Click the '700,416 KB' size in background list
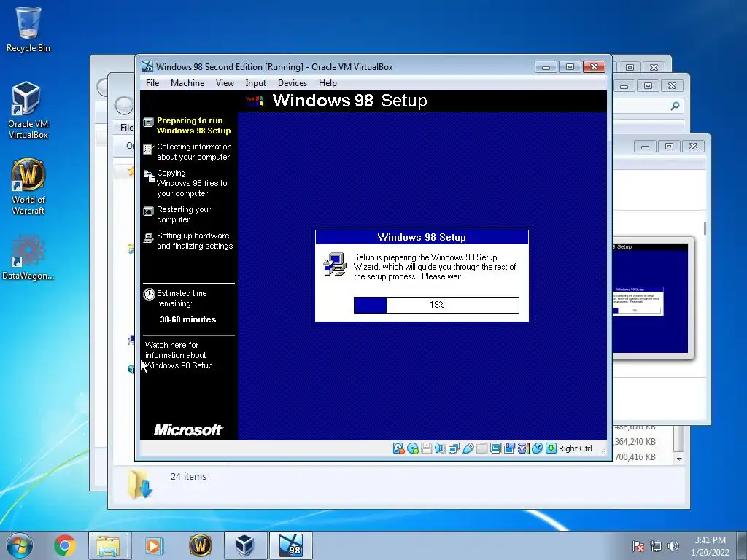The height and width of the screenshot is (560, 747). (x=635, y=457)
